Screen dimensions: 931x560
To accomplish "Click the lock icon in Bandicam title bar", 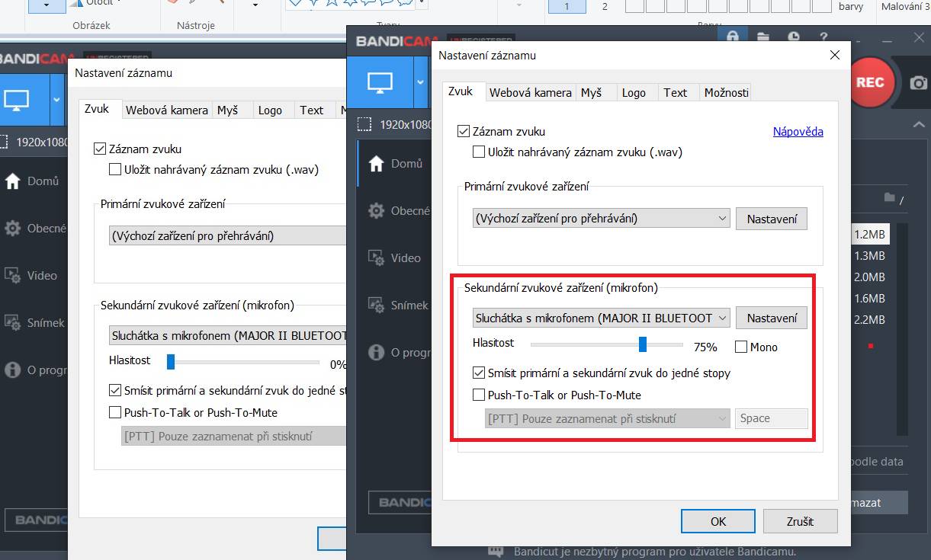I will pos(733,37).
